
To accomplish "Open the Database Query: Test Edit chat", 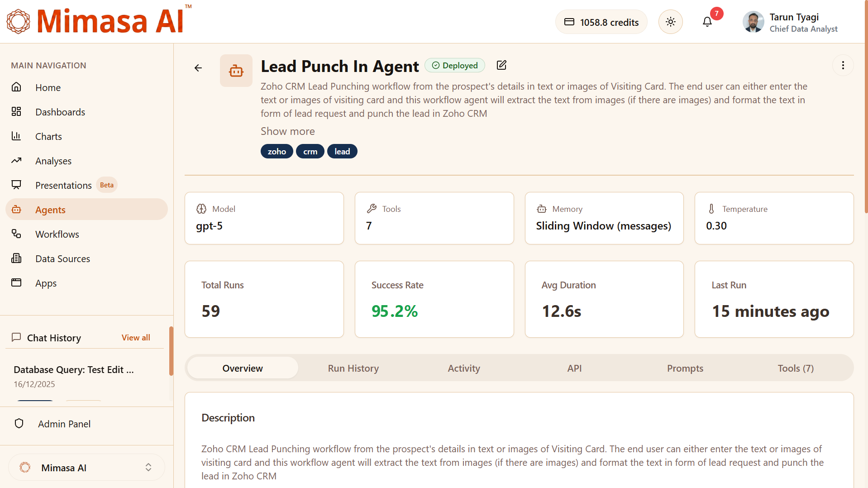I will coord(73,370).
